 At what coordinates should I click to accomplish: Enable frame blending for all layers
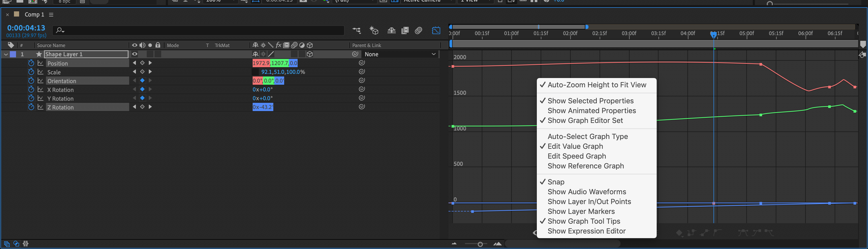pyautogui.click(x=405, y=31)
